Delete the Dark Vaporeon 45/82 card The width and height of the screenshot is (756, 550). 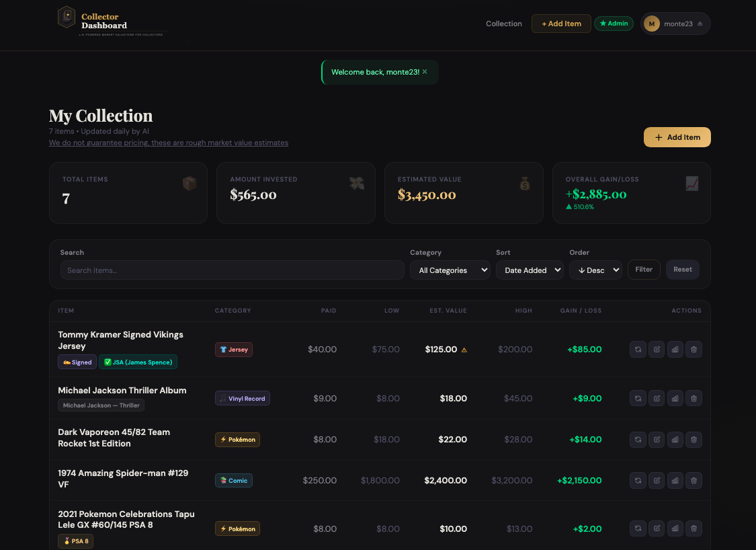[x=694, y=440]
